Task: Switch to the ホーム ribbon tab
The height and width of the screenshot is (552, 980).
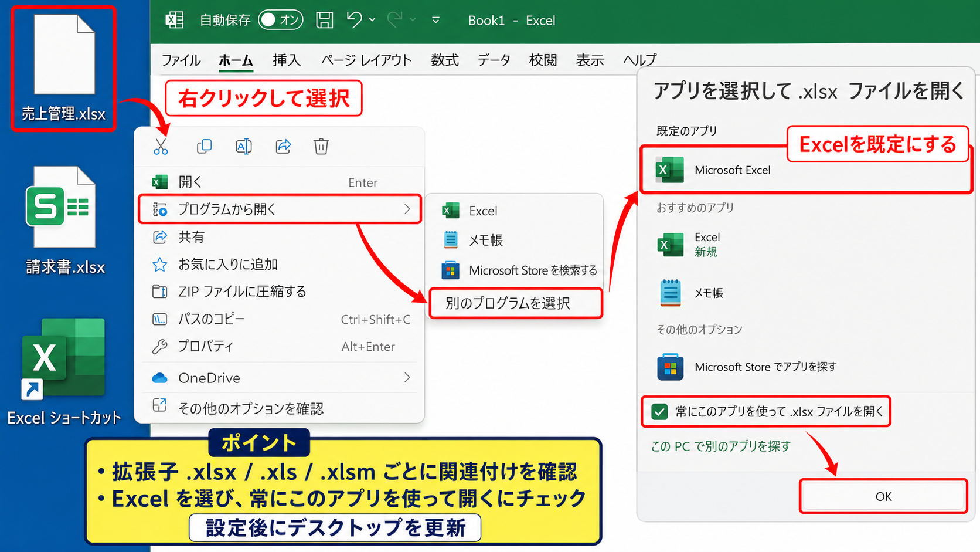Action: pos(236,60)
